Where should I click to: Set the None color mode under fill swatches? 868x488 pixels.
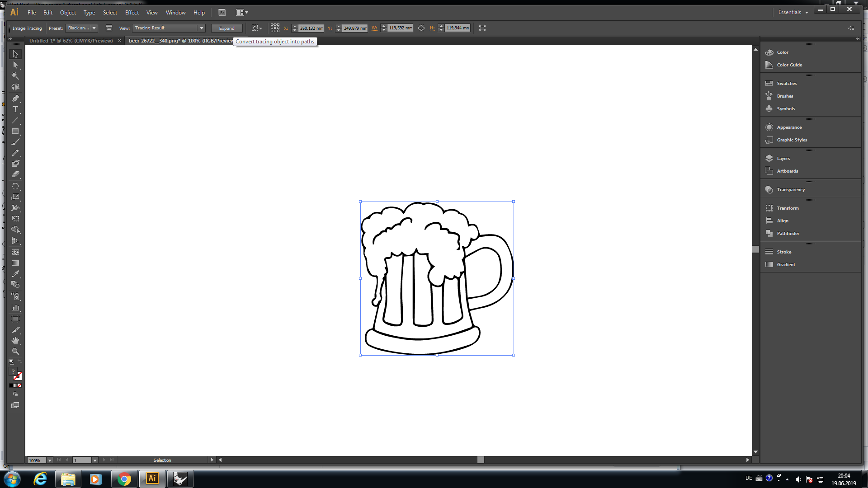point(19,385)
